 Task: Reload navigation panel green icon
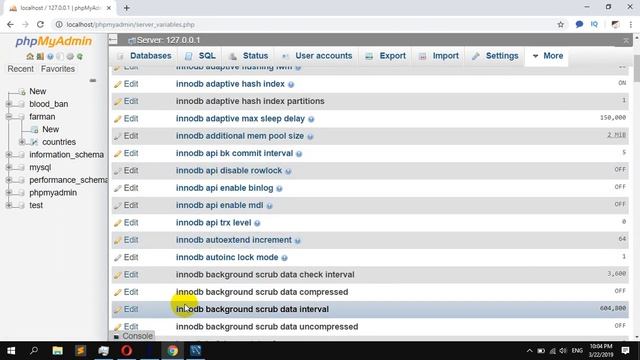pyautogui.click(x=80, y=56)
